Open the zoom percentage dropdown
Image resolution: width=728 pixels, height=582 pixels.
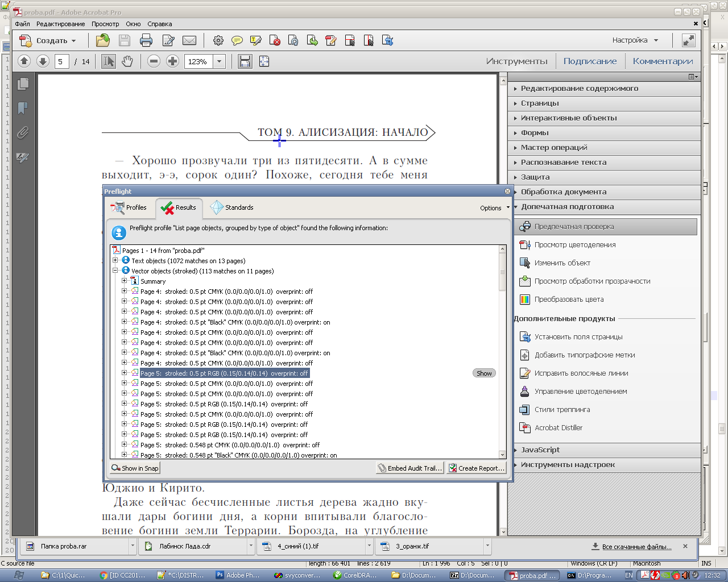point(220,61)
